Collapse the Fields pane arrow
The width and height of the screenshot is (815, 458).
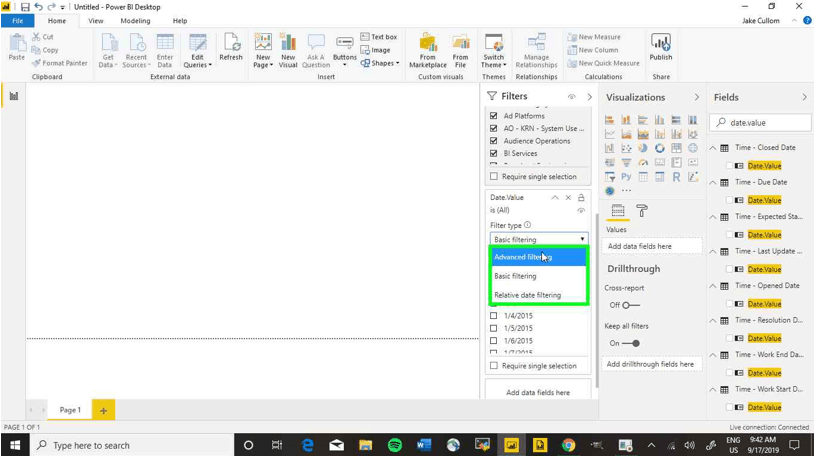click(804, 97)
